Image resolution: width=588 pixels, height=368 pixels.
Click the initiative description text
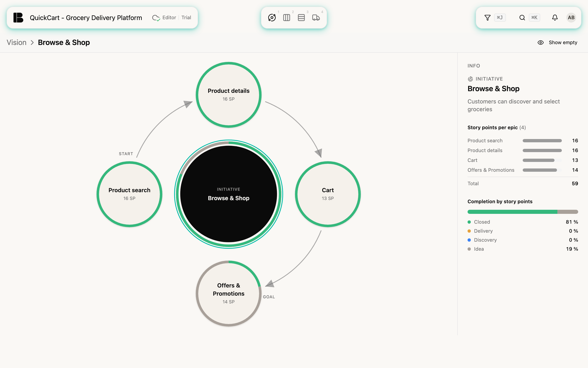coord(513,105)
